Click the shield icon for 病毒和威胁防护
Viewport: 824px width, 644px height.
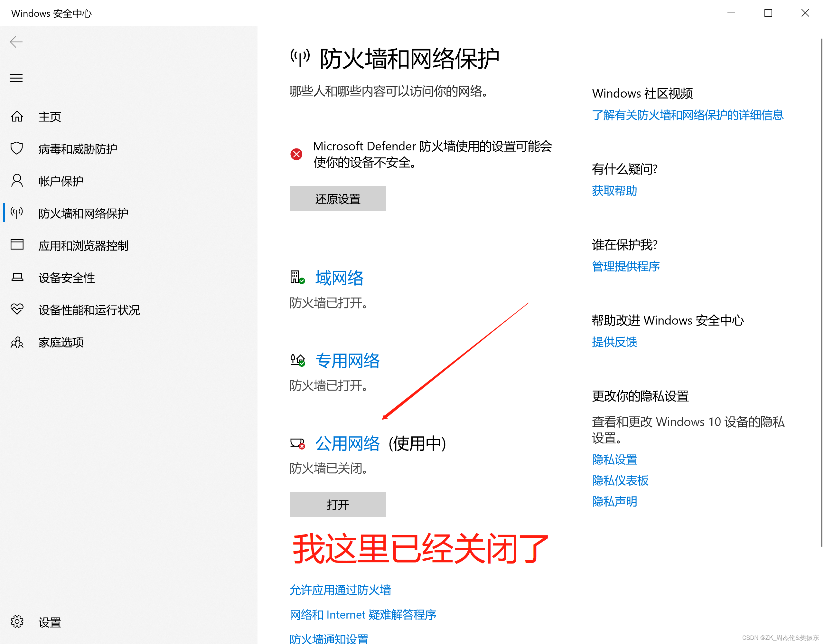point(17,148)
